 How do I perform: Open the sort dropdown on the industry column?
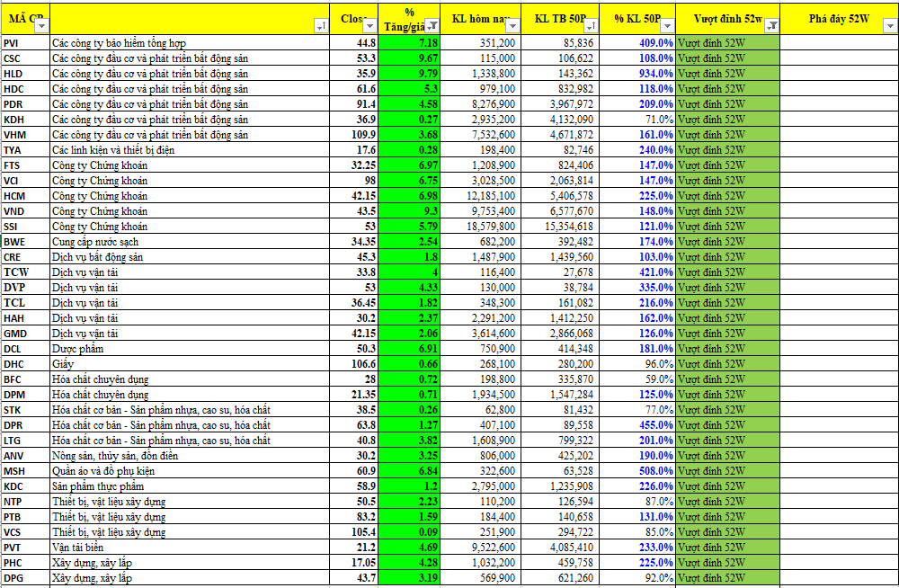coord(322,27)
